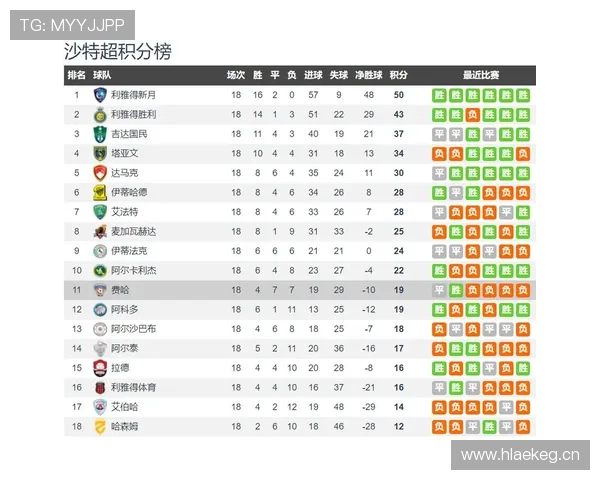Click the 进球 column header
The width and height of the screenshot is (600, 480).
[313, 75]
